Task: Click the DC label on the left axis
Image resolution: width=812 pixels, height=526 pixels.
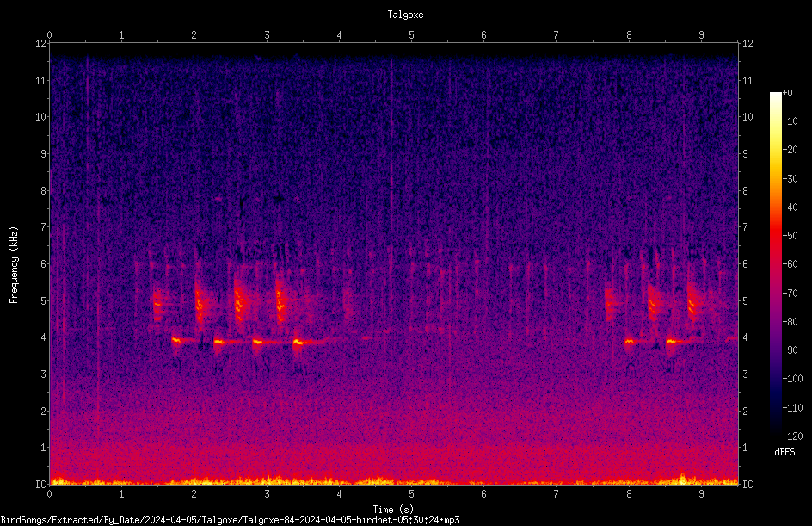Action: coord(41,485)
